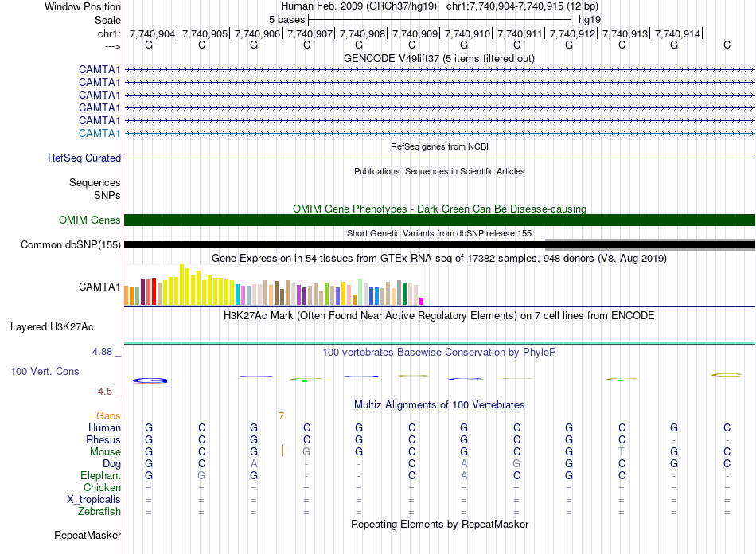This screenshot has height=554, width=756.
Task: Click the Chicken alignment row label
Action: point(102,487)
